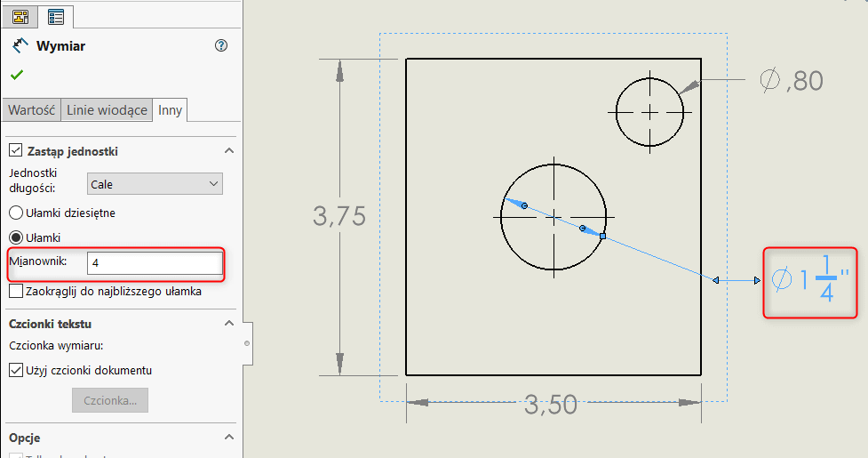This screenshot has width=868, height=458.
Task: Click the panel splitter collapse handle
Action: pos(247,343)
